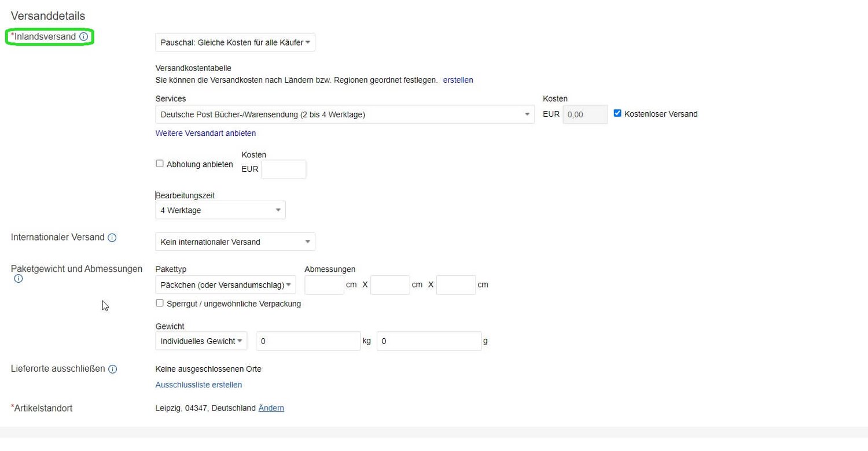Click the Ausschlussliste erstellen link
This screenshot has width=868, height=451.
point(198,385)
